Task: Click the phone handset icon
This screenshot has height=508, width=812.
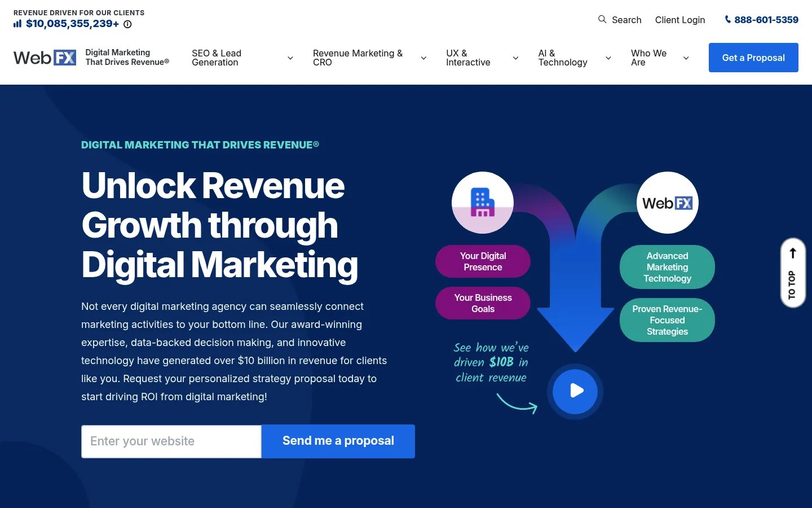Action: pyautogui.click(x=727, y=19)
